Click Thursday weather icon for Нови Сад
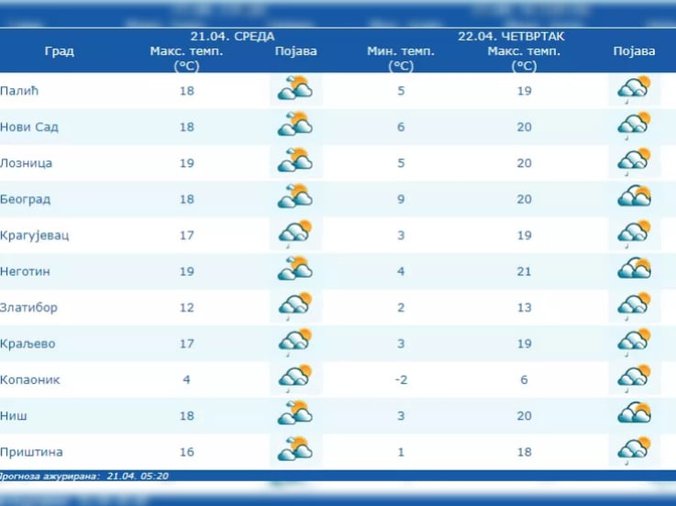The height and width of the screenshot is (506, 676). (x=634, y=125)
